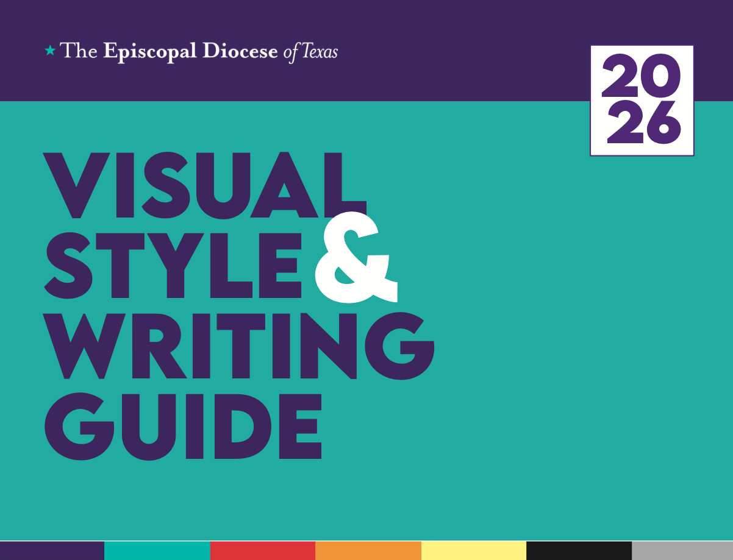Click the word GUIDE in the title
The width and height of the screenshot is (733, 560).
[183, 426]
